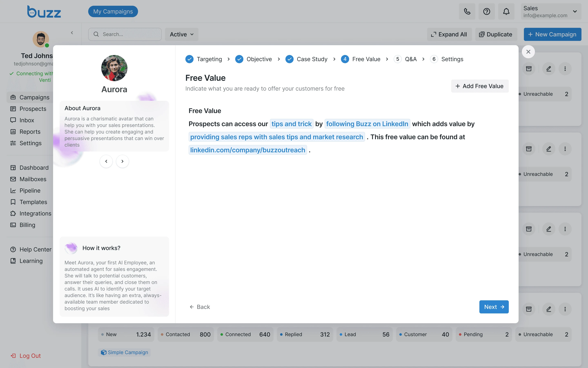The height and width of the screenshot is (368, 588).
Task: Click the Next button
Action: pyautogui.click(x=494, y=307)
